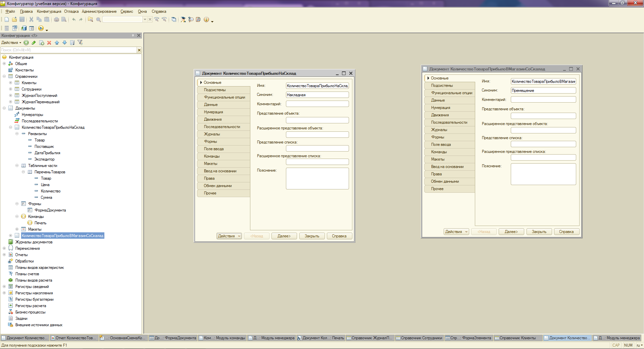Select ДатаПрибытия attribute in the tree
The height and width of the screenshot is (349, 644).
(47, 153)
